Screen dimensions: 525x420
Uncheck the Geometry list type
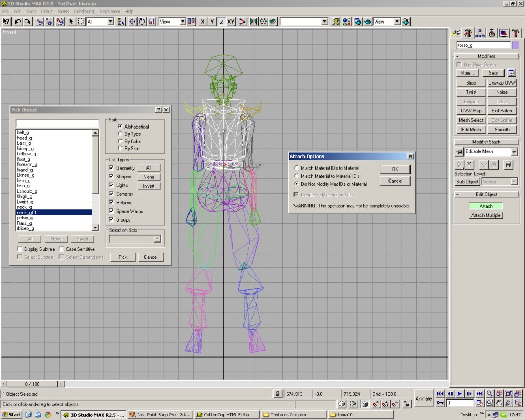pos(111,168)
